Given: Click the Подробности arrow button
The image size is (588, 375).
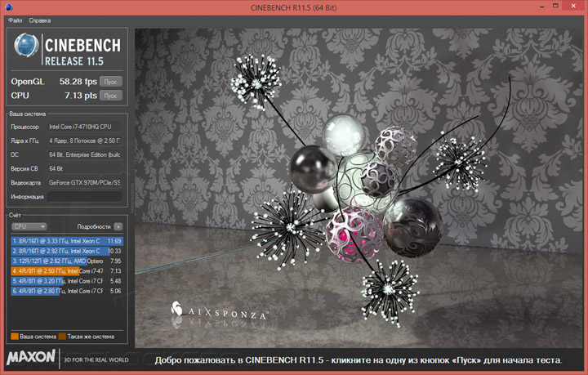Looking at the screenshot, I should point(118,226).
